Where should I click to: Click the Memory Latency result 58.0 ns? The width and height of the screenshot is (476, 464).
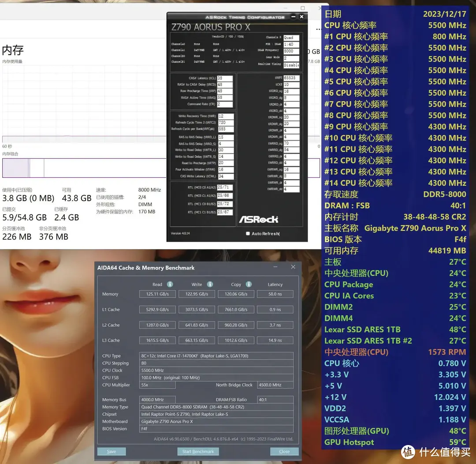pos(275,294)
